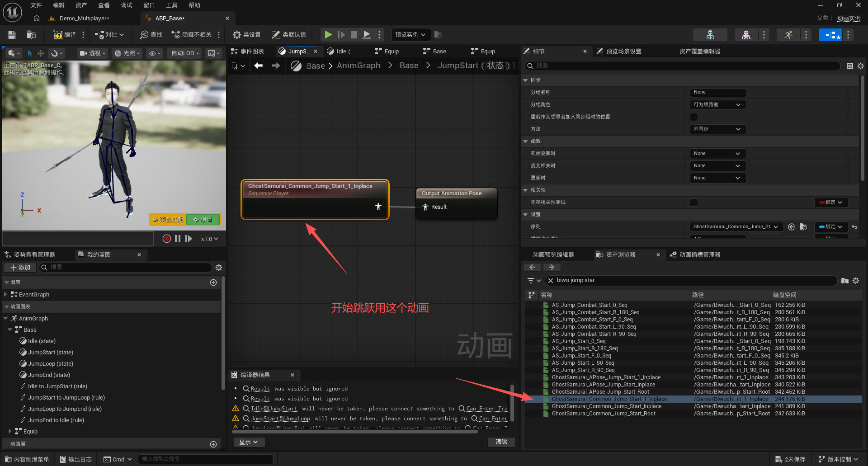Select EventGraph in the tree

(34, 295)
